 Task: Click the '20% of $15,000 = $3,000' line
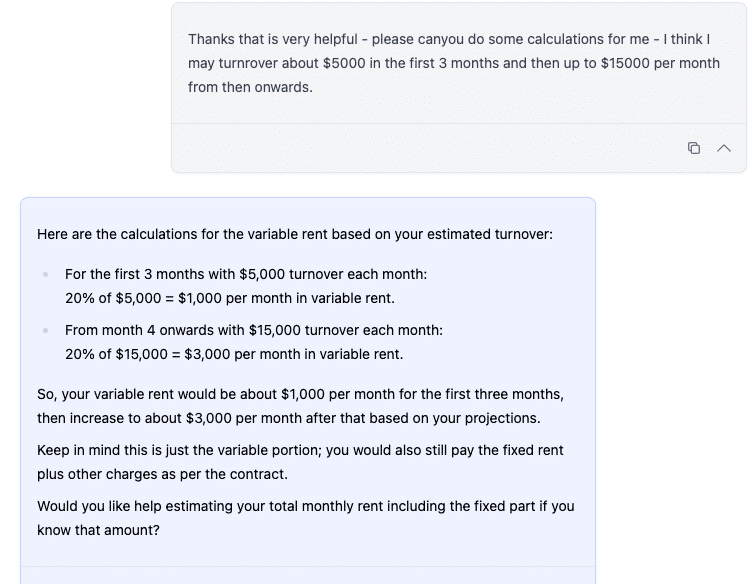click(234, 354)
